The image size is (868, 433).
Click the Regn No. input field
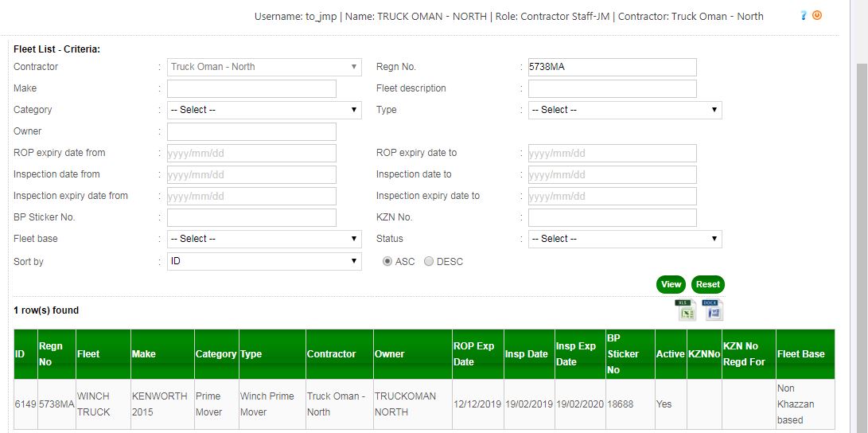click(612, 67)
